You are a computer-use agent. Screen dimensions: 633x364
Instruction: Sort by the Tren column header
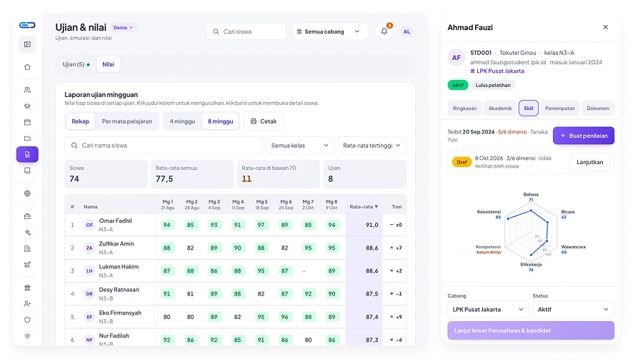[x=397, y=207]
